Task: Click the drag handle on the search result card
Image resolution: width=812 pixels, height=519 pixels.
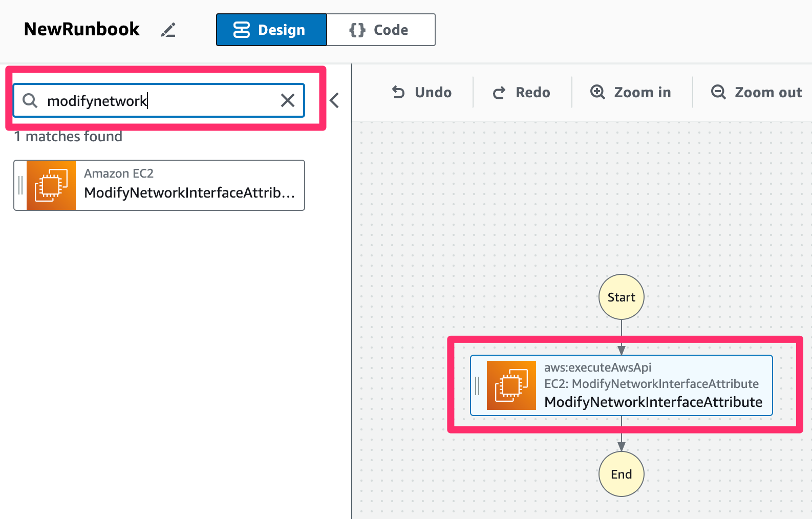Action: [20, 185]
